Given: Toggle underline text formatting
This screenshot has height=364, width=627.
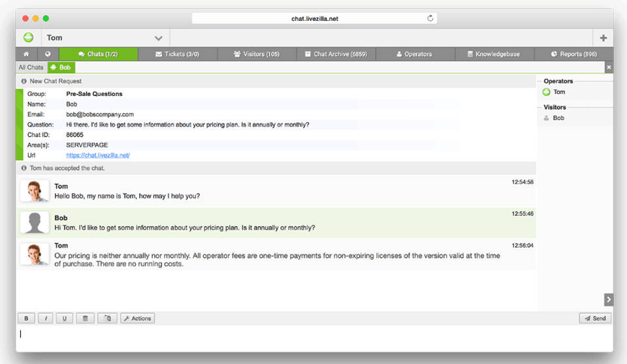Looking at the screenshot, I should coord(64,318).
